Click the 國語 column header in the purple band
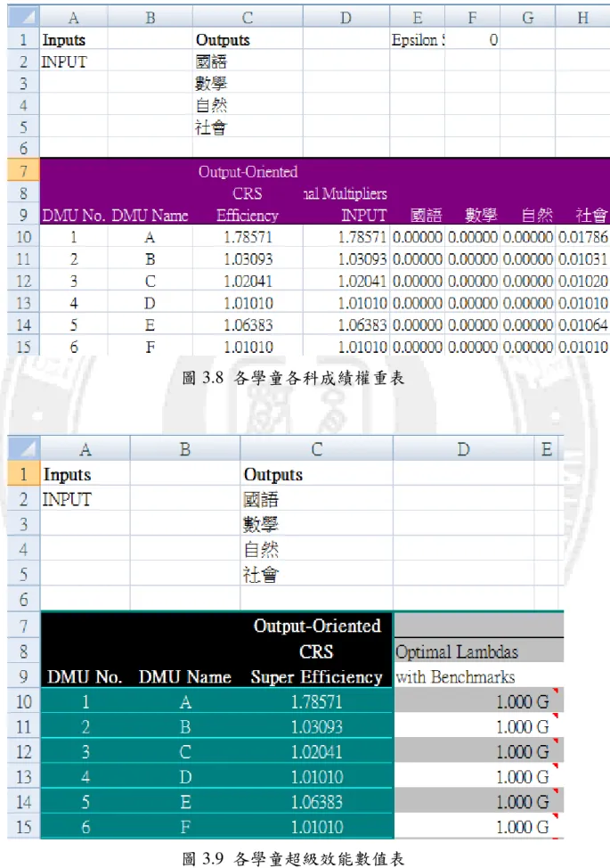 pyautogui.click(x=426, y=215)
